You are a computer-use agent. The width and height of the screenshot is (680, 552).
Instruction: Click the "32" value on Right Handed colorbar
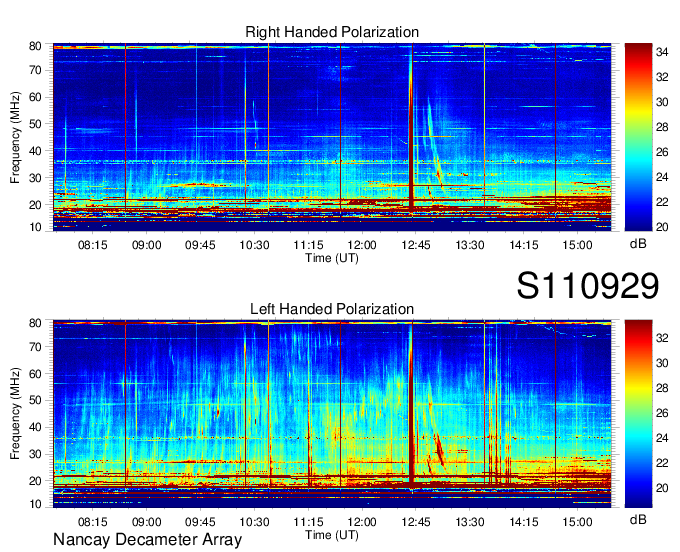click(x=662, y=77)
